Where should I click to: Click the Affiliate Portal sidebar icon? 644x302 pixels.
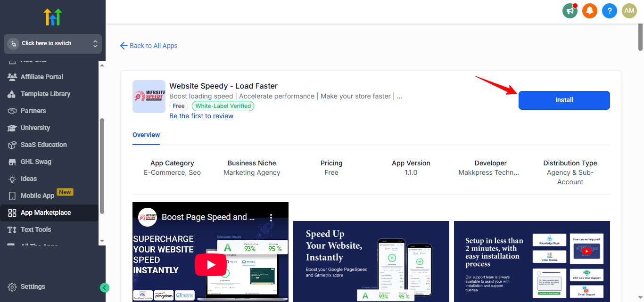coord(12,77)
